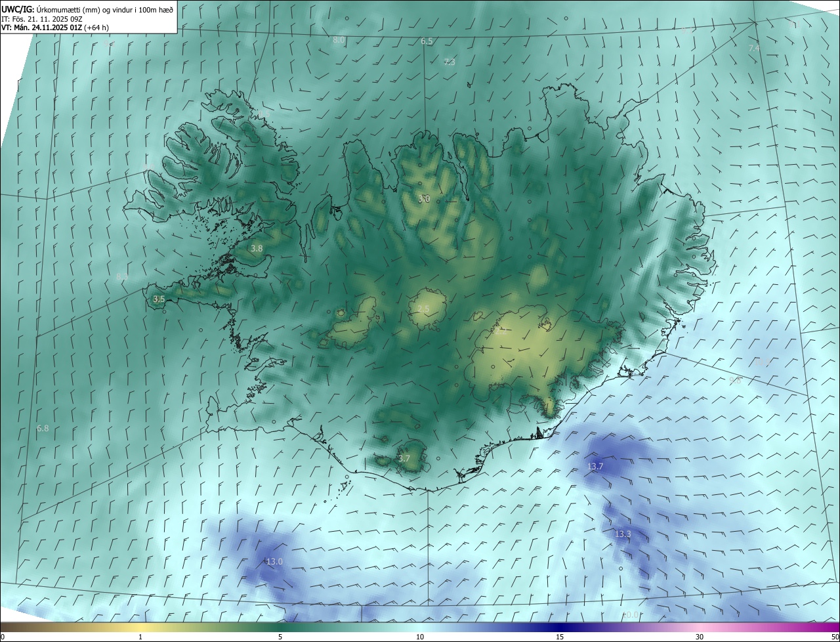840x642 pixels.
Task: Click the '5' tick on the color scale
Action: 280,637
